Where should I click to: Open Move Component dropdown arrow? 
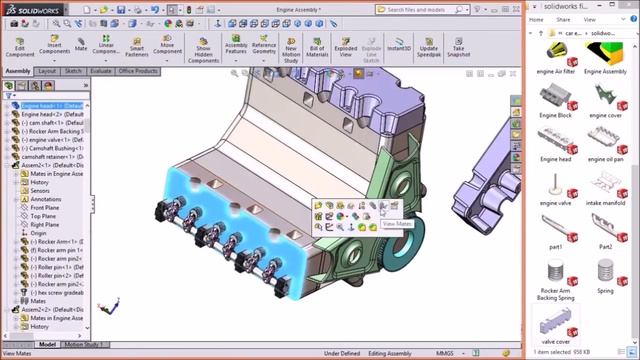pyautogui.click(x=167, y=60)
